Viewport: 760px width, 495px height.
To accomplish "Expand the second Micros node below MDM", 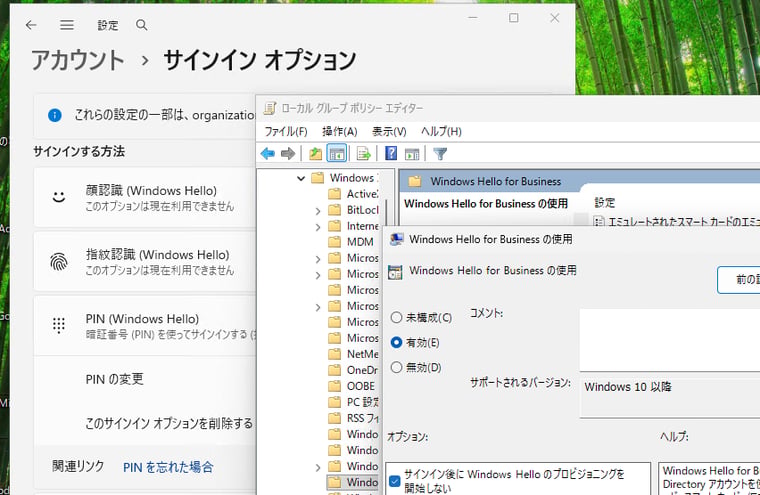I will pyautogui.click(x=318, y=275).
